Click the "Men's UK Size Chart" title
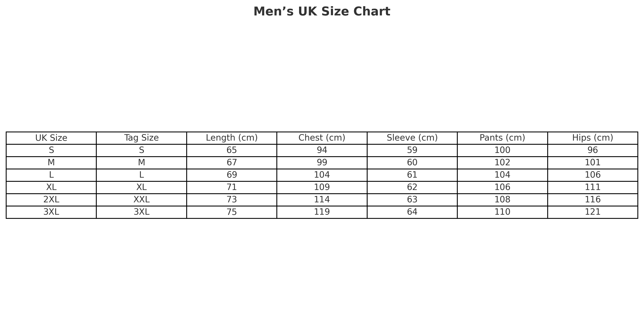The height and width of the screenshot is (324, 644). (322, 12)
